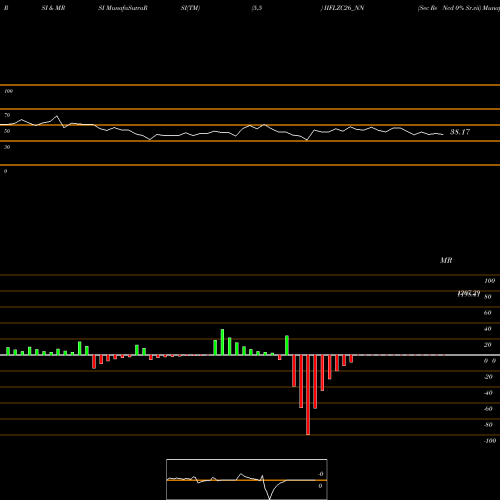The height and width of the screenshot is (500, 500).
Task: Click the tallest red histogram bar
Action: [x=308, y=395]
